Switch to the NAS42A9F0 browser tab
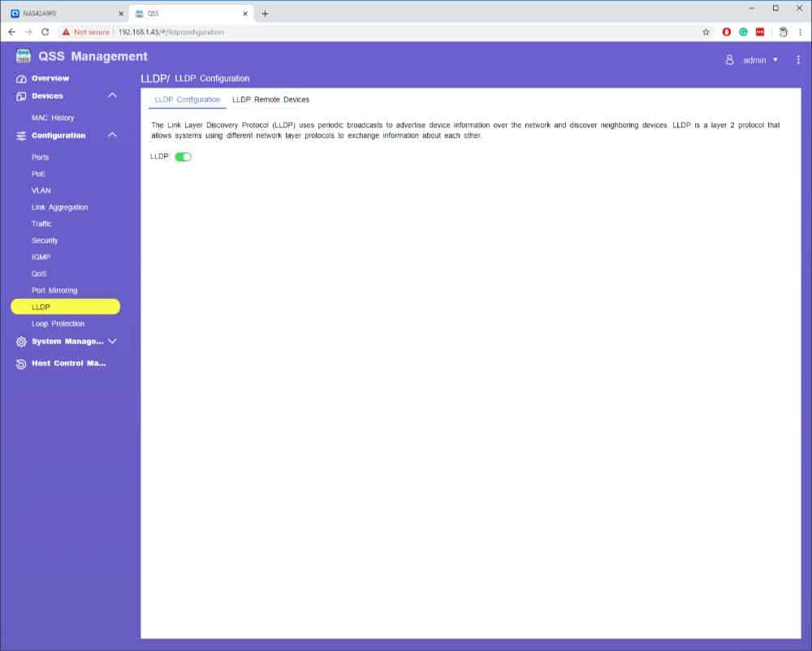Screen dimensions: 812x651 coord(65,13)
